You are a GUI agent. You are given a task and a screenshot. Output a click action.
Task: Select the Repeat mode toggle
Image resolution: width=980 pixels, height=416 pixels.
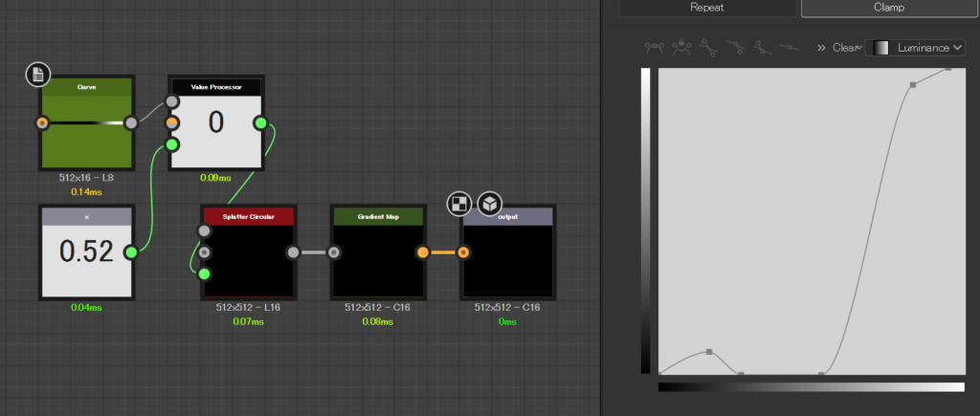707,8
